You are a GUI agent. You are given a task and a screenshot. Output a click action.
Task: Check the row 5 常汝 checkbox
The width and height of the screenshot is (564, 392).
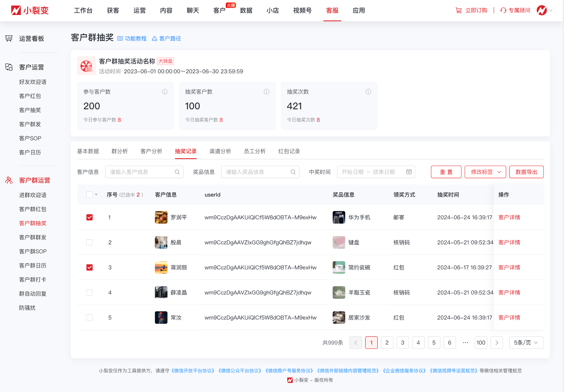click(89, 318)
